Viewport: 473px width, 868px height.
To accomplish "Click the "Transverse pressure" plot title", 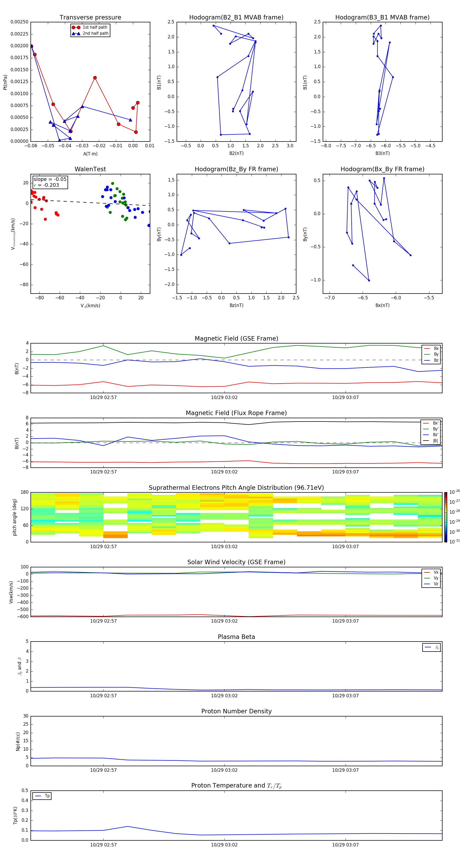I will [90, 18].
